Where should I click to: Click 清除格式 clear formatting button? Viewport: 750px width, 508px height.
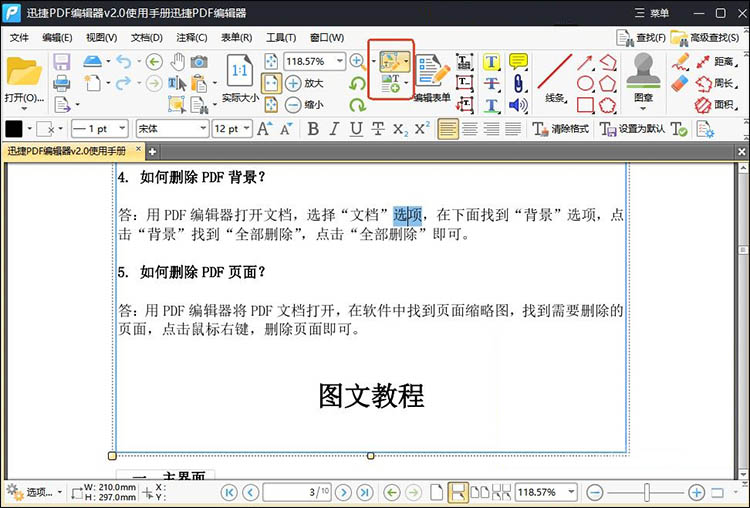point(560,129)
